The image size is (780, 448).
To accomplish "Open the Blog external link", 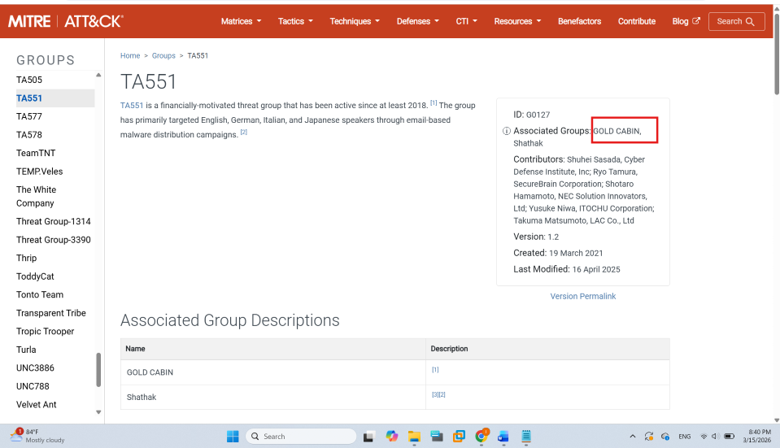I will click(686, 21).
